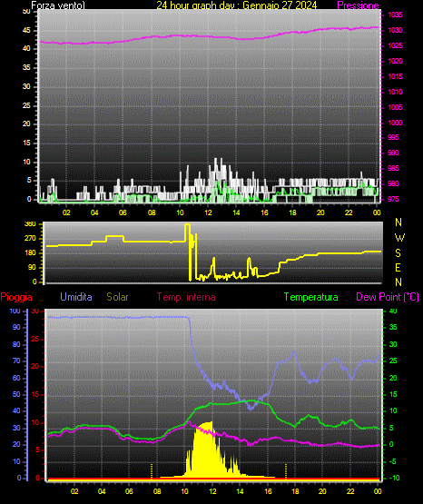
Task: Select the Temp. interna legend label
Action: pos(186,297)
